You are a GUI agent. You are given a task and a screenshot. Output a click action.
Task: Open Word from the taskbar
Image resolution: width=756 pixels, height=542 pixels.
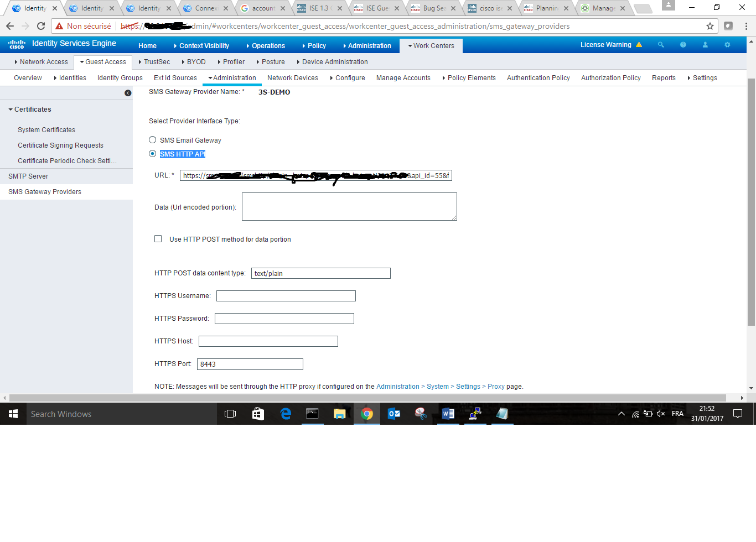click(448, 414)
